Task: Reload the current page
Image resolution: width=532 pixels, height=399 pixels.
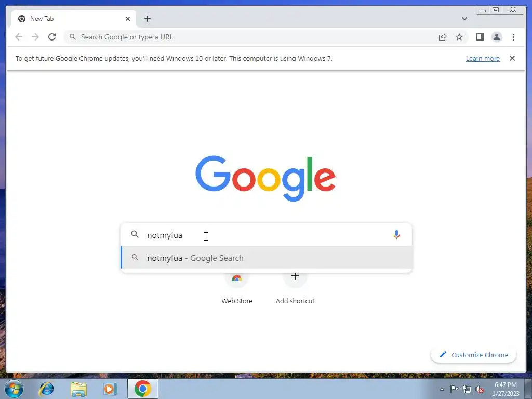Action: 52,37
